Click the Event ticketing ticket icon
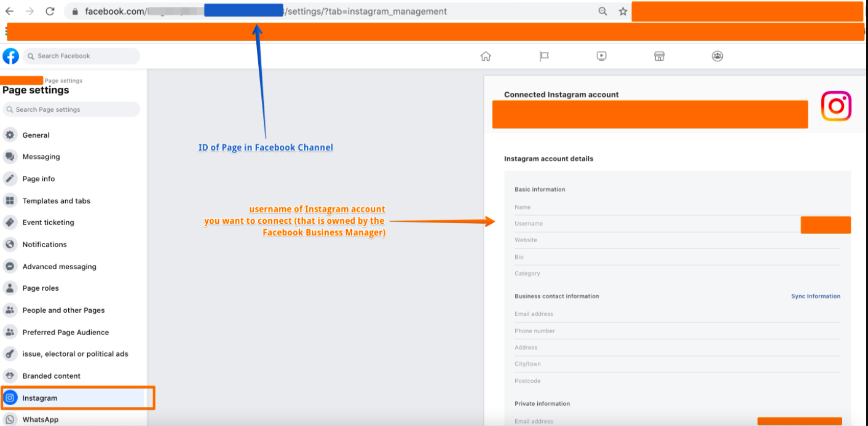The image size is (868, 426). point(10,223)
